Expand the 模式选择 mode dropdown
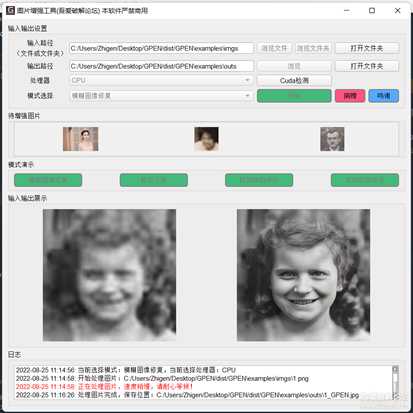Viewport: 413px width, 413px height. click(x=161, y=96)
